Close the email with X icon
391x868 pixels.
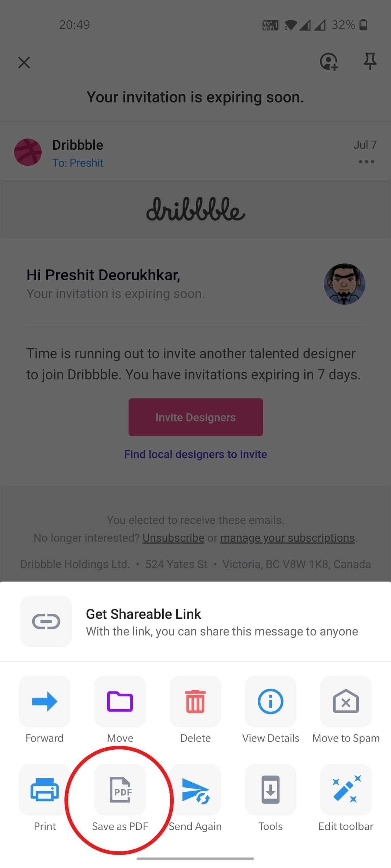[x=24, y=63]
